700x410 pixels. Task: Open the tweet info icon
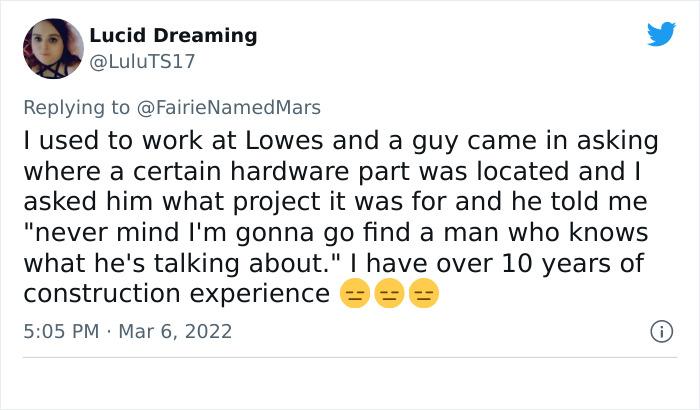tap(659, 329)
